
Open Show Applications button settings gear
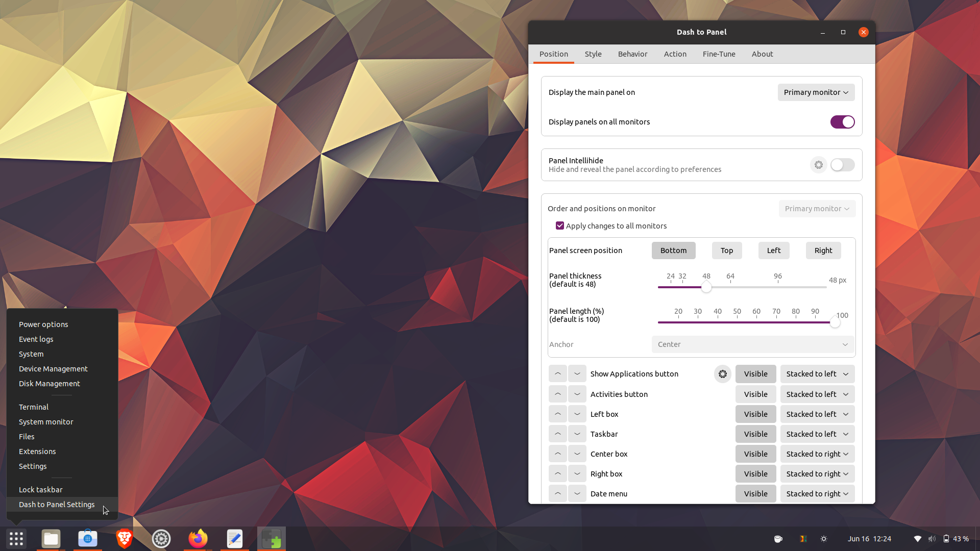coord(722,373)
